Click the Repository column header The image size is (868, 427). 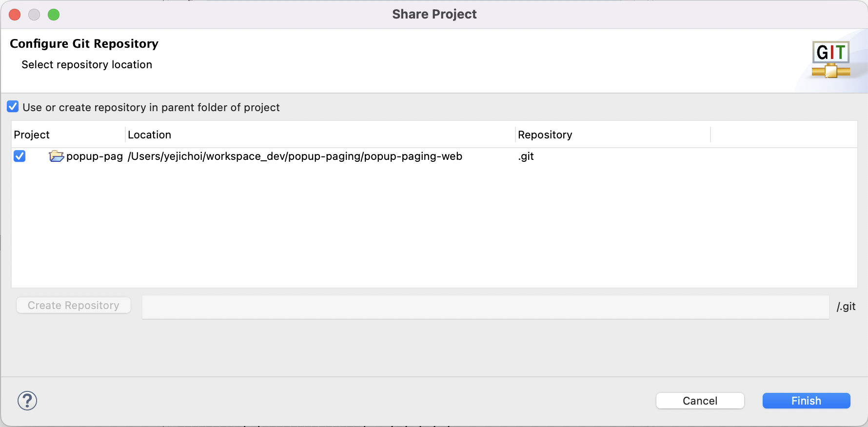click(x=545, y=135)
